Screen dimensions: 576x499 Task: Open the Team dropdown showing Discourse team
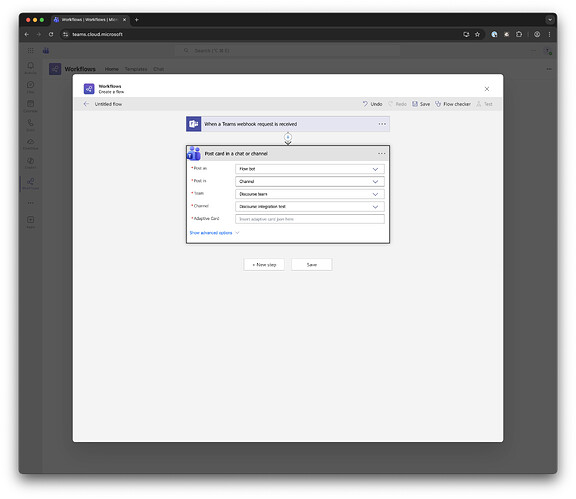click(310, 194)
